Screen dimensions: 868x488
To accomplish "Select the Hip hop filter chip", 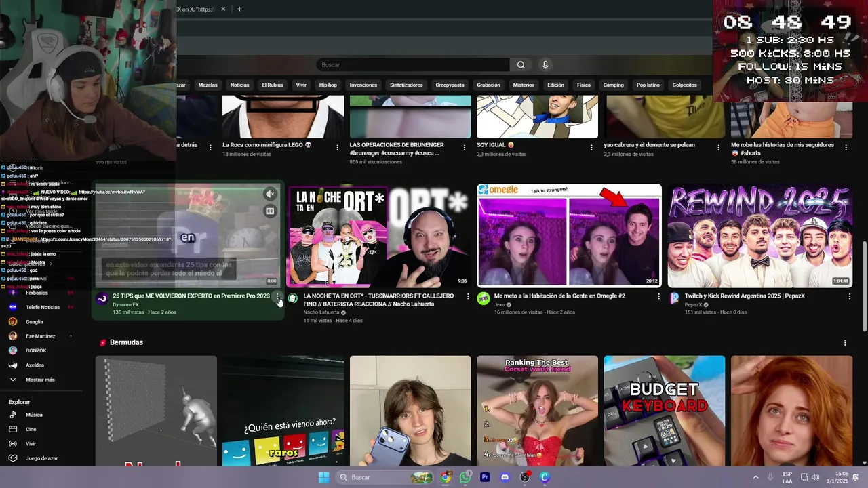I will (x=328, y=85).
